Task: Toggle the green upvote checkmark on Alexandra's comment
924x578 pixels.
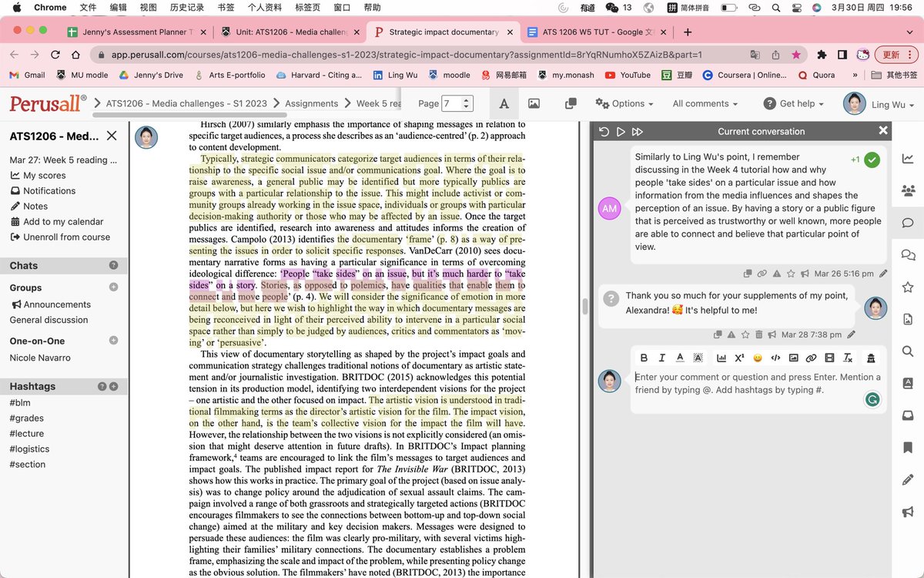Action: click(x=872, y=160)
